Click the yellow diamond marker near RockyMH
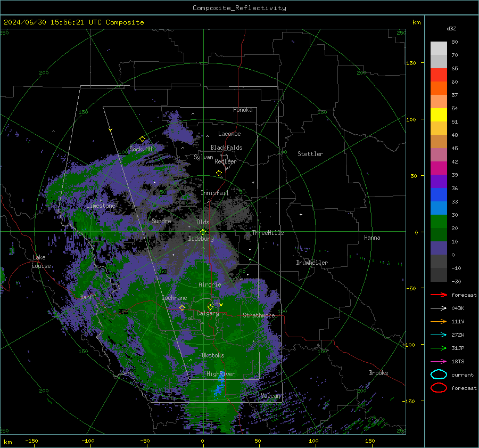The width and height of the screenshot is (479, 448). pyautogui.click(x=142, y=139)
